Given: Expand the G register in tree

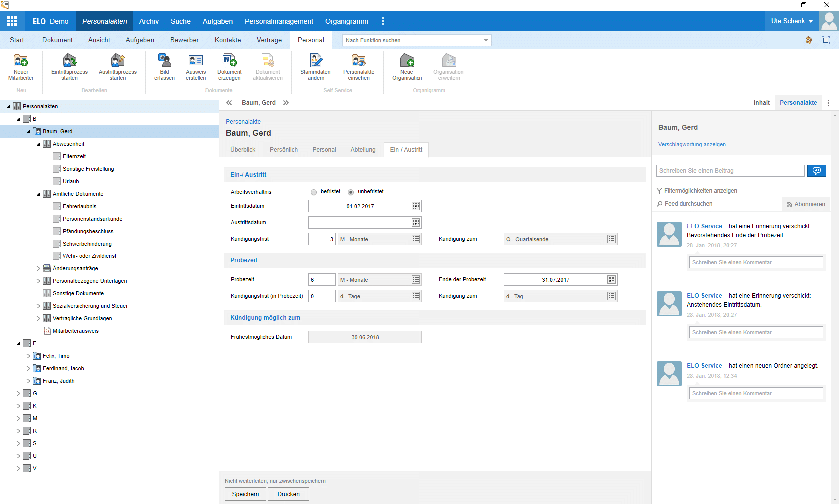Looking at the screenshot, I should pos(18,393).
